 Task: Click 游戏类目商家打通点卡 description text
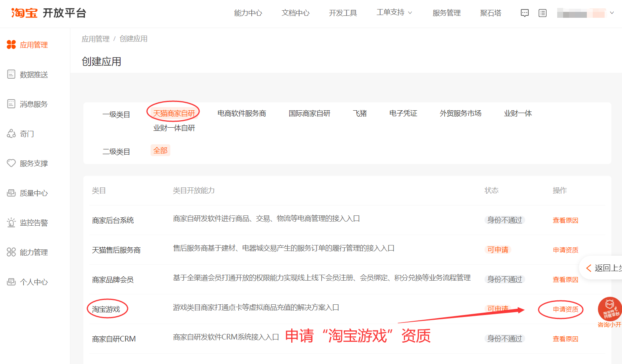[256, 307]
